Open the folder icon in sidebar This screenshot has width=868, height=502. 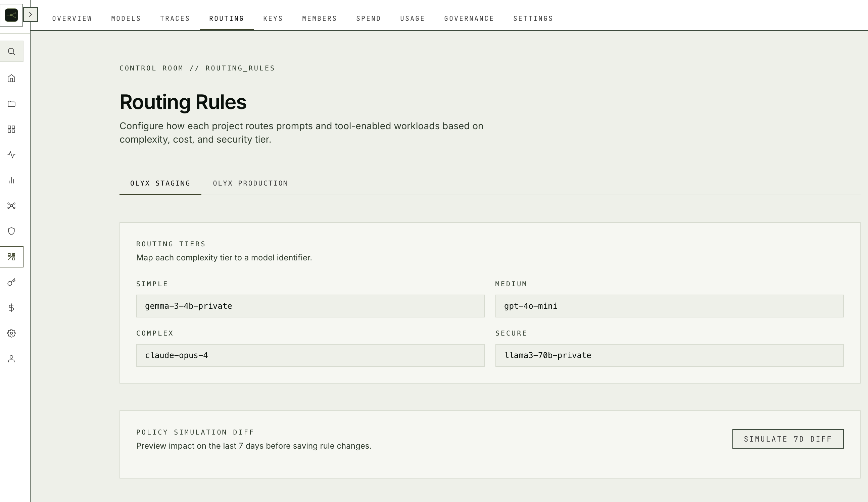point(11,104)
